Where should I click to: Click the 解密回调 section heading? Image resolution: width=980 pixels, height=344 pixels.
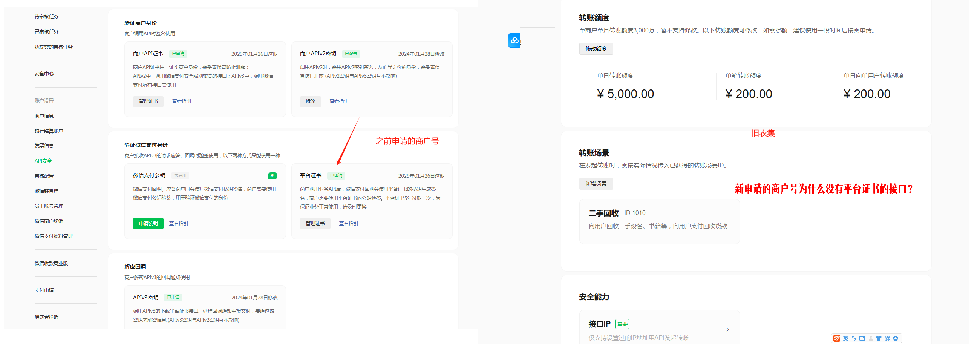point(135,267)
